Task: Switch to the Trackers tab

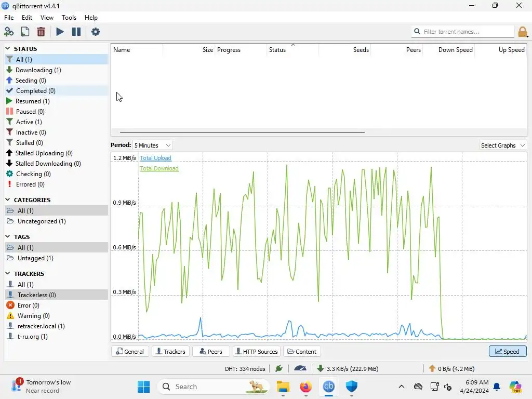Action: point(170,352)
